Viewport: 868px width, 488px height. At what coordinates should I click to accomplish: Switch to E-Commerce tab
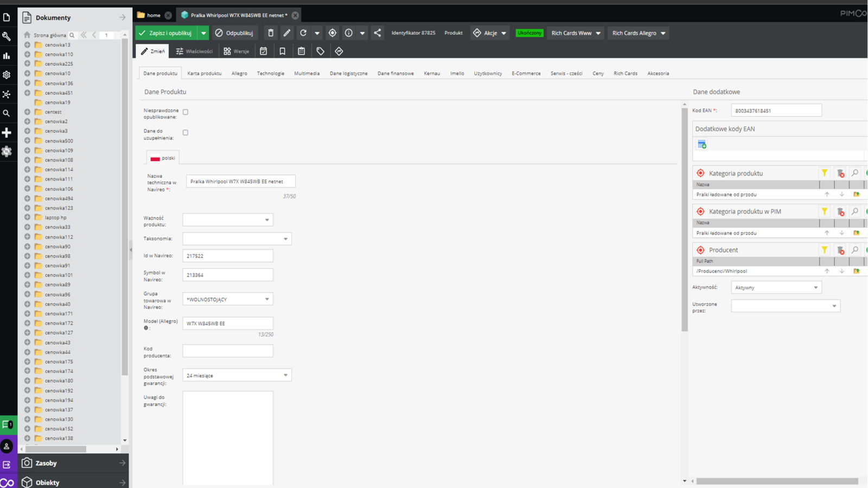point(526,73)
